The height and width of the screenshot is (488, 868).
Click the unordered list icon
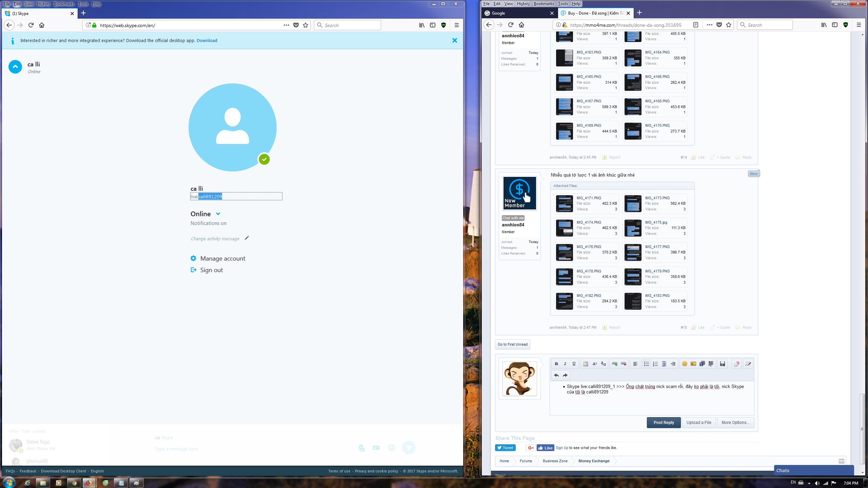(646, 364)
